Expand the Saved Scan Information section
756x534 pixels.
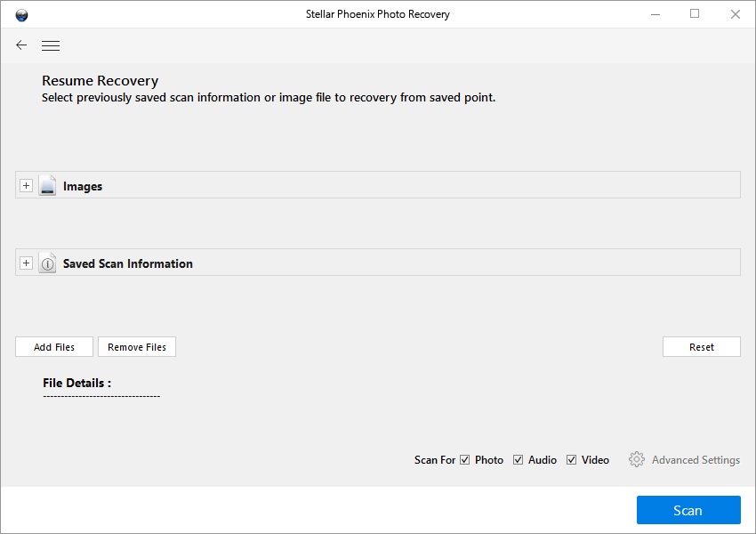(25, 262)
